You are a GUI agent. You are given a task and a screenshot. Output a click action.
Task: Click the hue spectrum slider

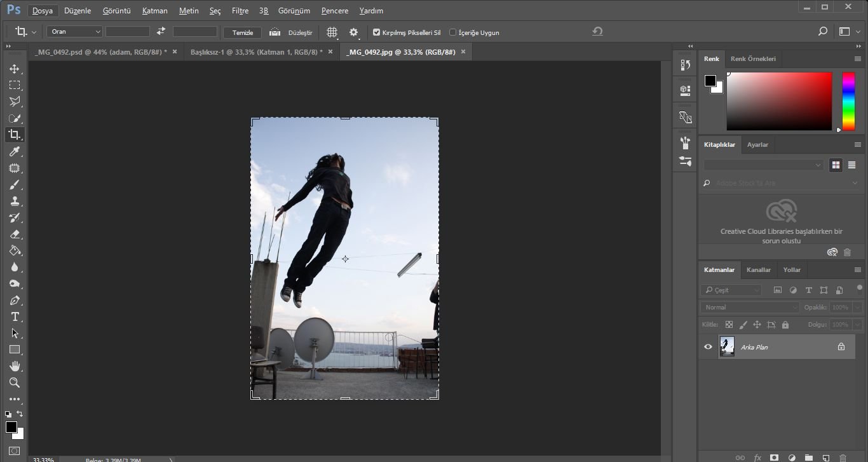pos(848,100)
